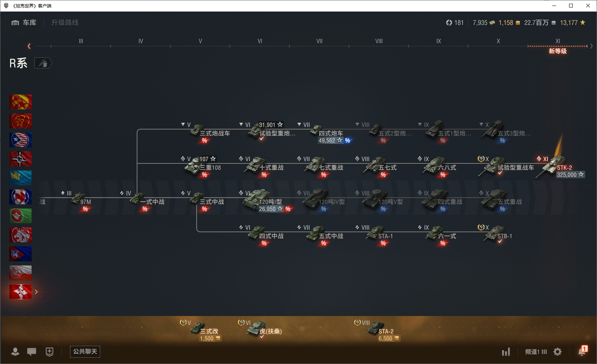This screenshot has width=597, height=364.
Task: Expand the selected nation flag's side arrow
Action: [x=36, y=292]
